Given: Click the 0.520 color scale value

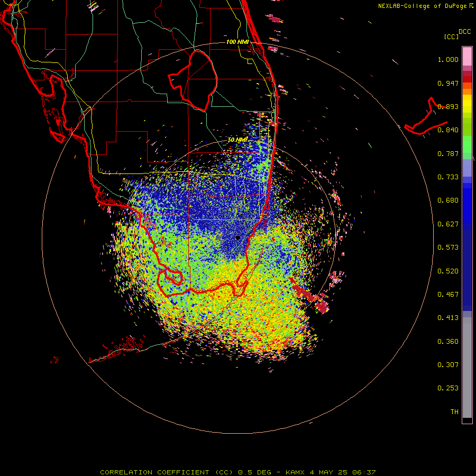Looking at the screenshot, I should tap(448, 271).
